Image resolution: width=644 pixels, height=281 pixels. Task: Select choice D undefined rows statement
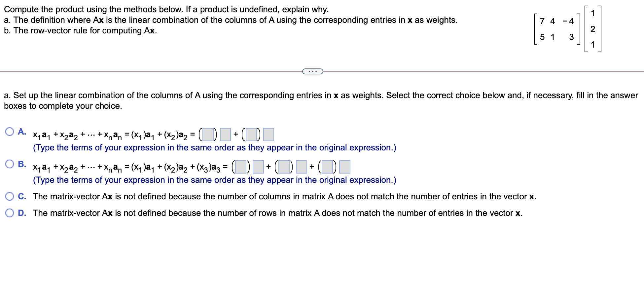click(x=277, y=213)
